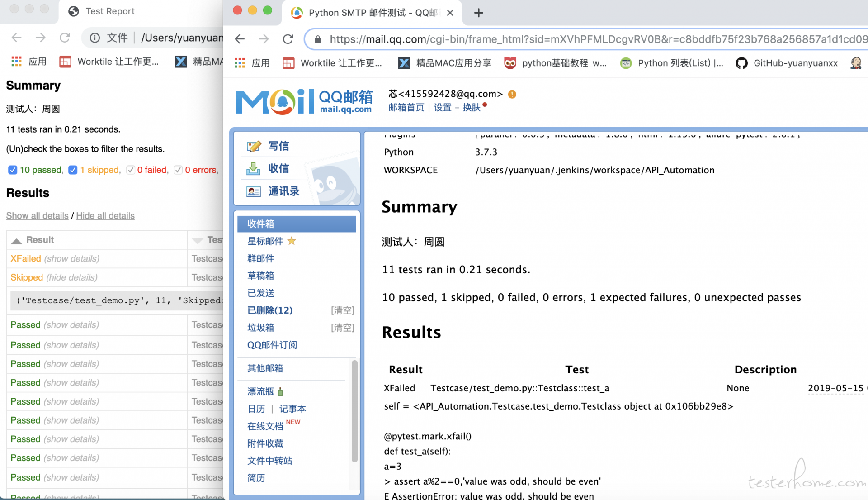Open 日历 calendar link
The width and height of the screenshot is (868, 500).
[x=256, y=409]
